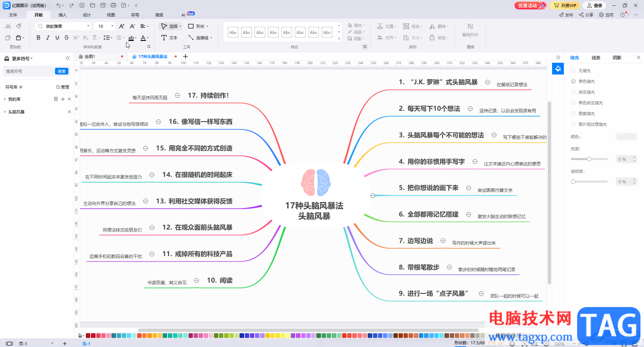Collapse branch 17 持续创作 node toggle
This screenshot has height=347, width=644.
(x=177, y=95)
